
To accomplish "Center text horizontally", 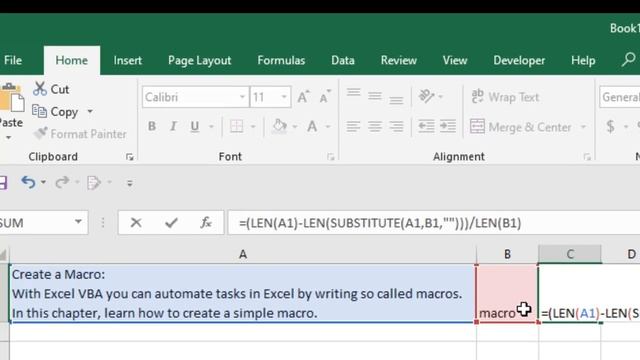I will click(x=375, y=127).
